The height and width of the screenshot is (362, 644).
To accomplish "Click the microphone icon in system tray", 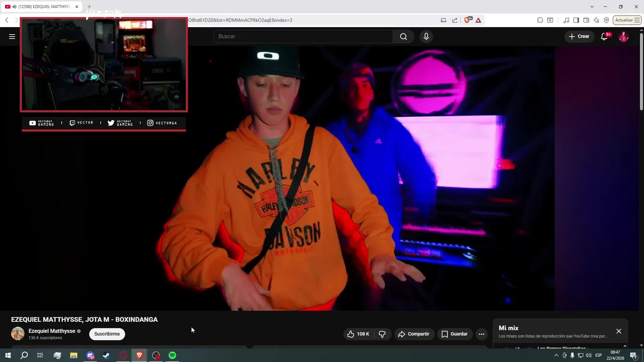I will [x=572, y=355].
